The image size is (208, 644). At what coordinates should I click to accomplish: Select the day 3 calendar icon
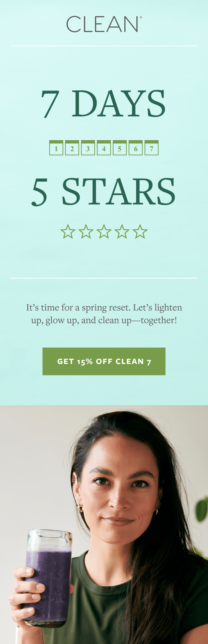[88, 148]
